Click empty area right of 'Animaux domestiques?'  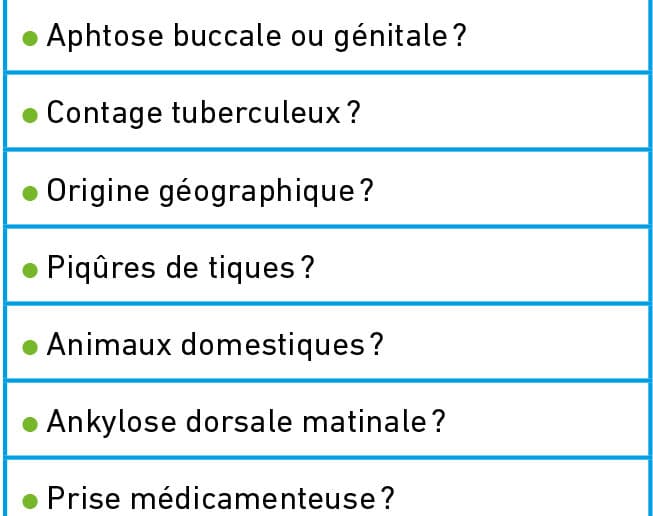point(514,343)
